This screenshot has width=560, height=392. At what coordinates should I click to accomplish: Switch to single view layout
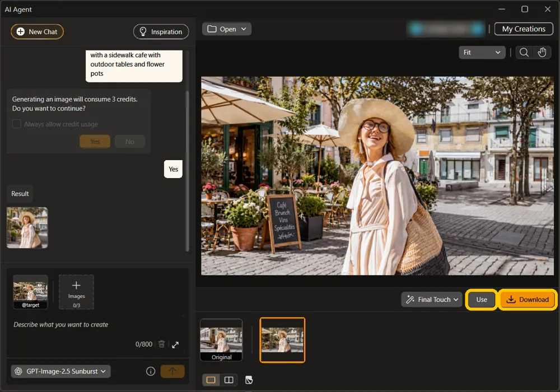(x=211, y=380)
